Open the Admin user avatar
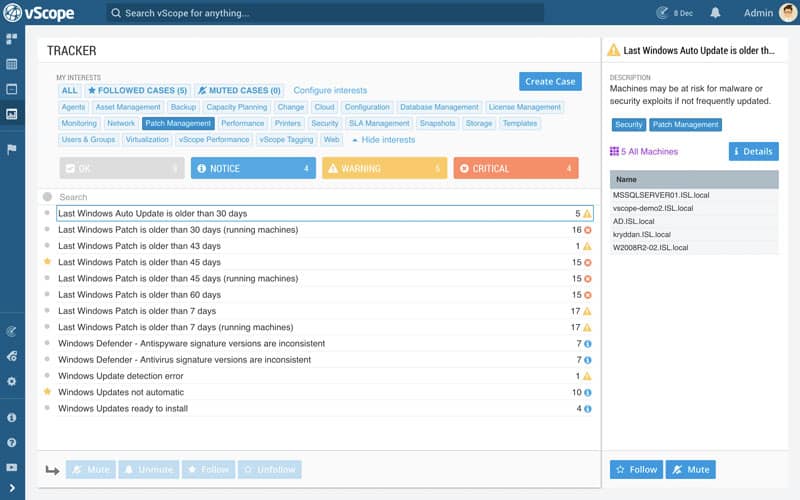Image resolution: width=800 pixels, height=500 pixels. pyautogui.click(x=788, y=13)
